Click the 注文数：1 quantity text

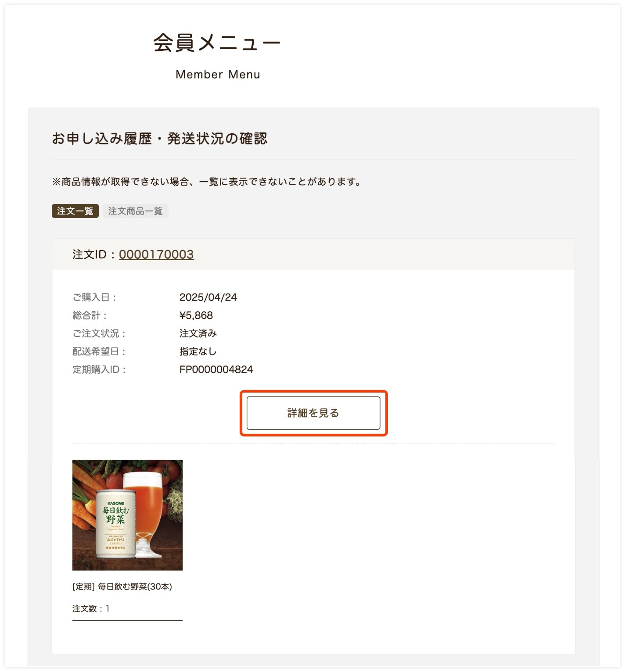91,608
